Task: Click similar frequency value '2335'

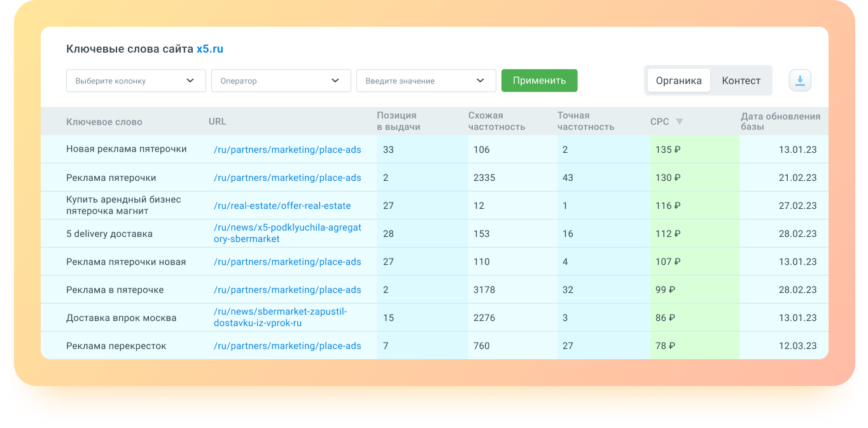Action: 484,178
